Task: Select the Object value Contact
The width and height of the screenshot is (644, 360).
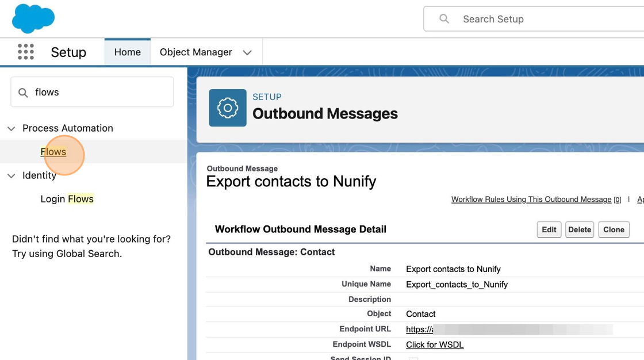Action: (x=420, y=314)
